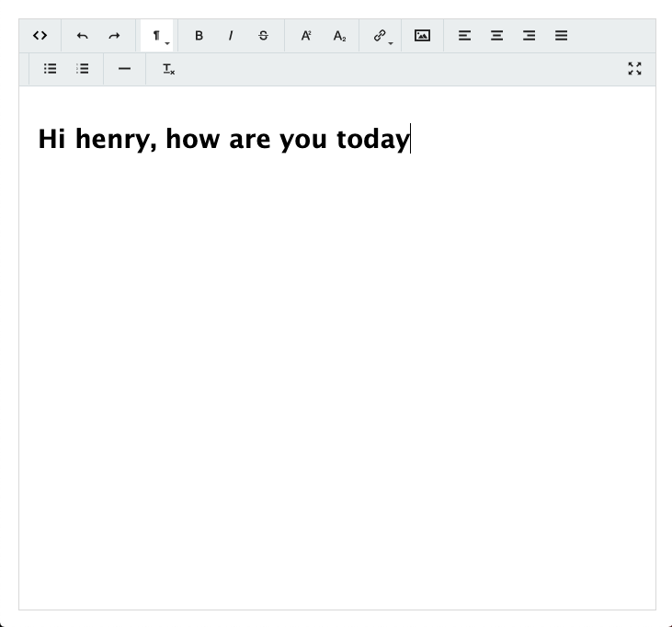Clear text formatting with Tx button
The height and width of the screenshot is (627, 672).
tap(169, 69)
